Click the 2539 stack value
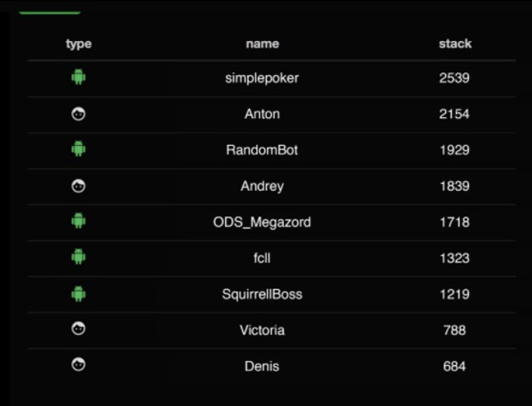Viewport: 532px width, 406px height. [454, 79]
